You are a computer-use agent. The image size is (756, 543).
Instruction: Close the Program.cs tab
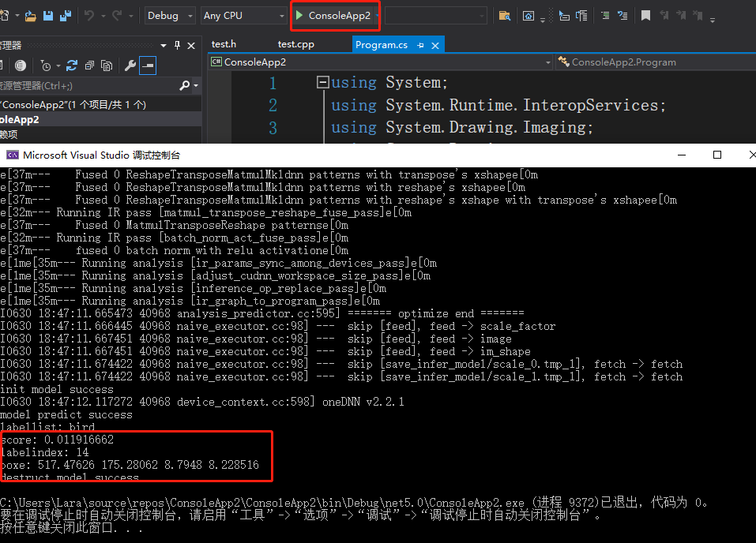434,46
